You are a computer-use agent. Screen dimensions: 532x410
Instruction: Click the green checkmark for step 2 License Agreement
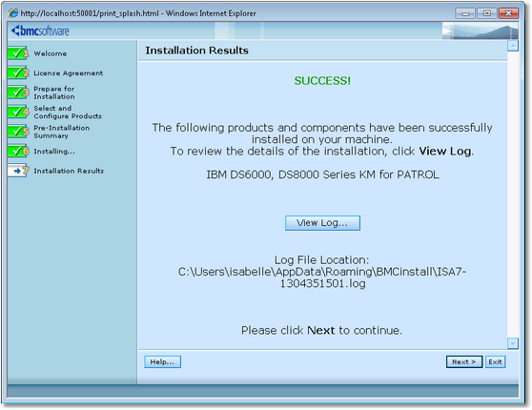coord(18,72)
